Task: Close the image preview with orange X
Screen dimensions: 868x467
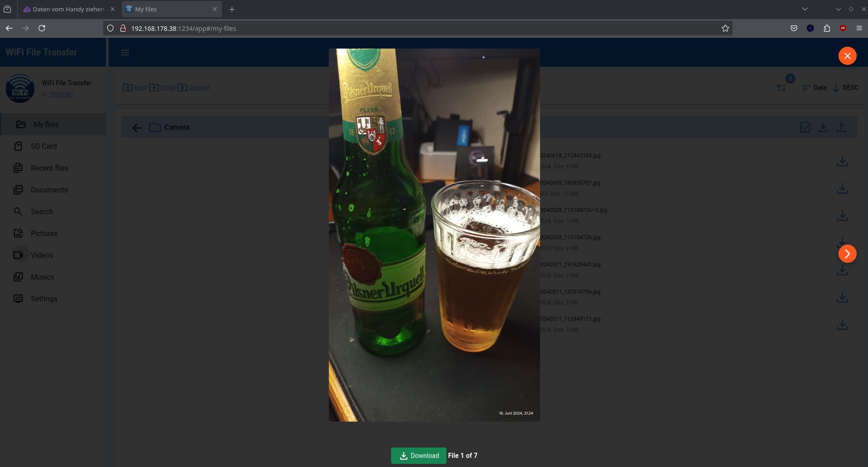Action: (x=847, y=56)
